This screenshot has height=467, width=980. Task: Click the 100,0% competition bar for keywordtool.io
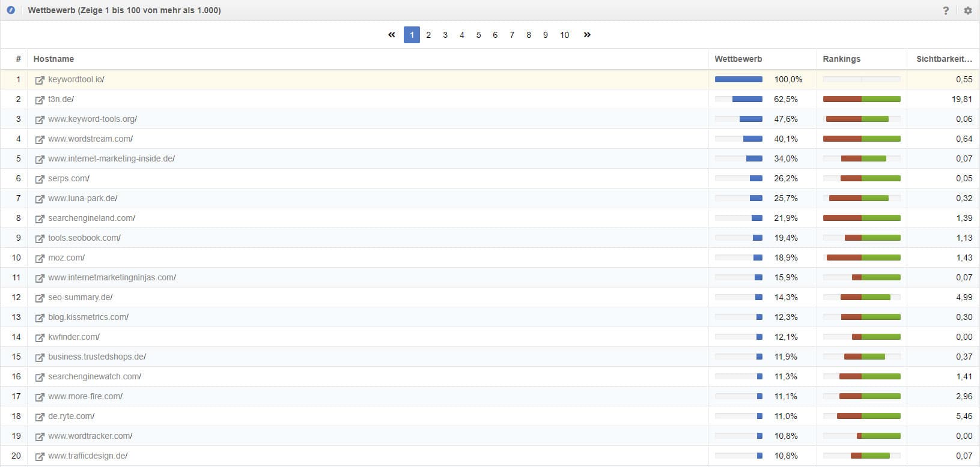click(738, 79)
